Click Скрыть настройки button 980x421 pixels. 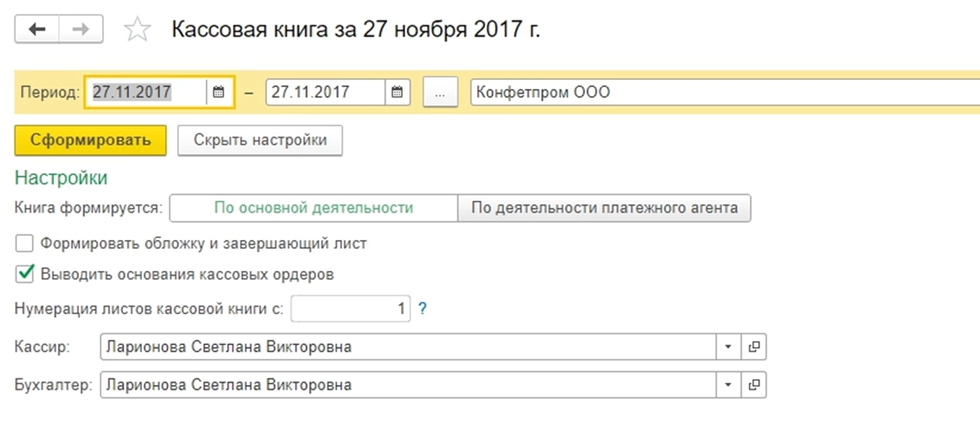click(260, 140)
